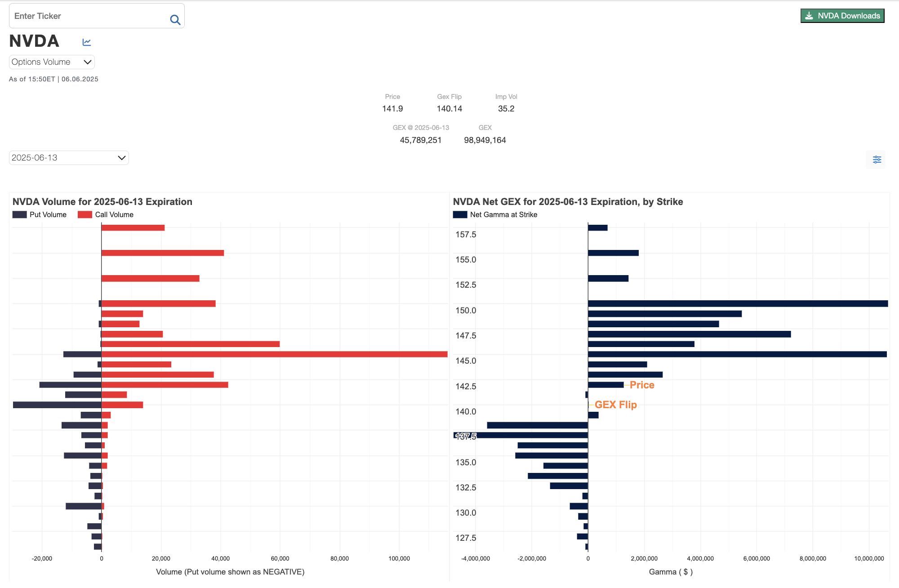The width and height of the screenshot is (899, 588).
Task: Open the 2025-06-13 expiration date dropdown
Action: (x=68, y=158)
